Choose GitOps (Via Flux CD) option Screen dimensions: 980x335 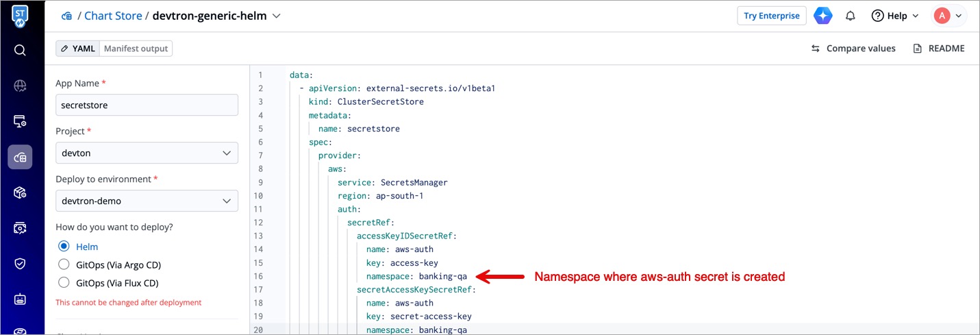[64, 283]
